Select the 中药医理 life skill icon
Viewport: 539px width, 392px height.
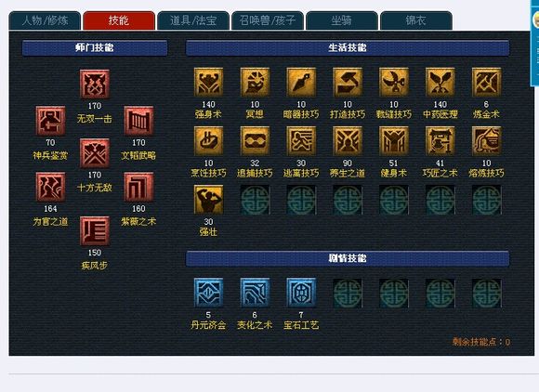pos(440,82)
